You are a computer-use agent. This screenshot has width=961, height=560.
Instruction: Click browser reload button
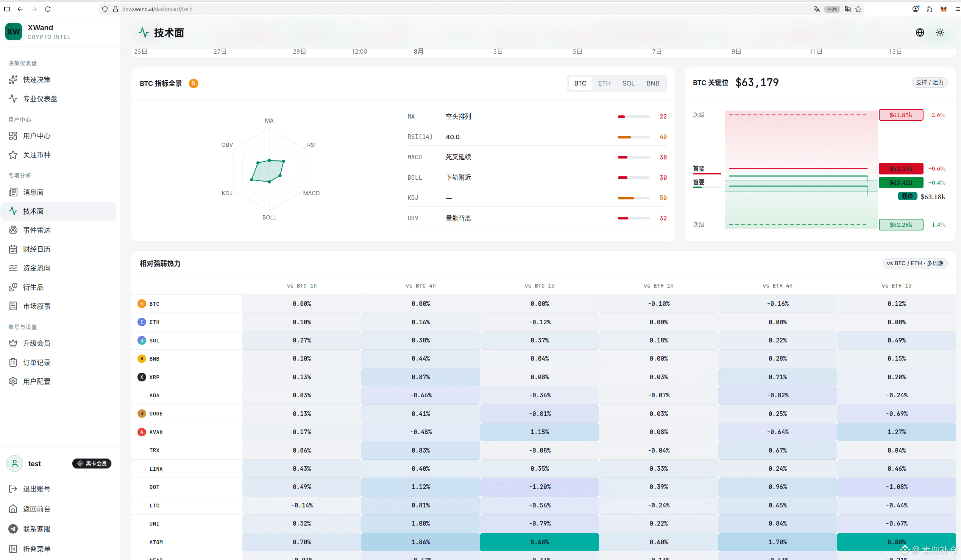click(x=48, y=9)
